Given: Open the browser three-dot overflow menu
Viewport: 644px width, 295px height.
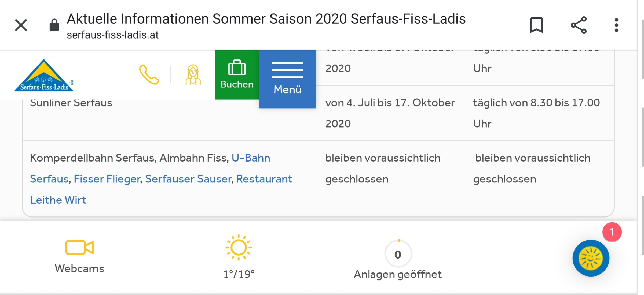Looking at the screenshot, I should [616, 25].
